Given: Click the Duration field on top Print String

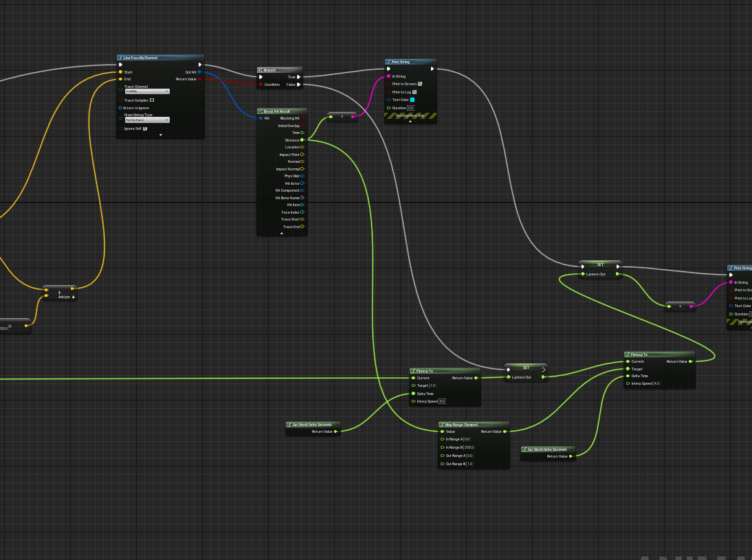Looking at the screenshot, I should pyautogui.click(x=410, y=108).
